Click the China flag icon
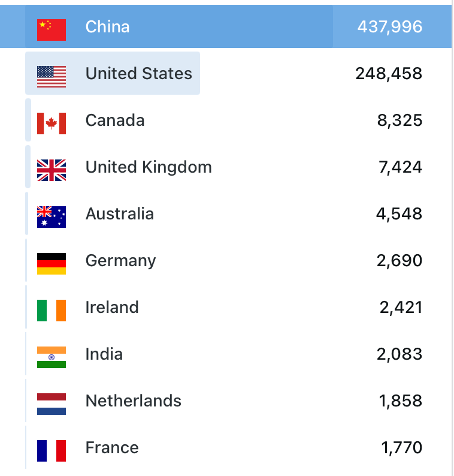The width and height of the screenshot is (454, 476). [52, 27]
